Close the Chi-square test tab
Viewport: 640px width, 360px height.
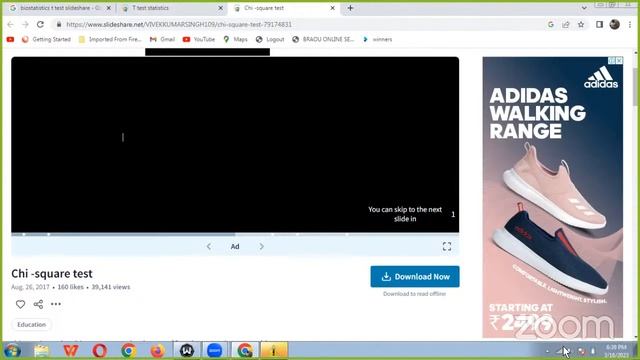coord(332,8)
